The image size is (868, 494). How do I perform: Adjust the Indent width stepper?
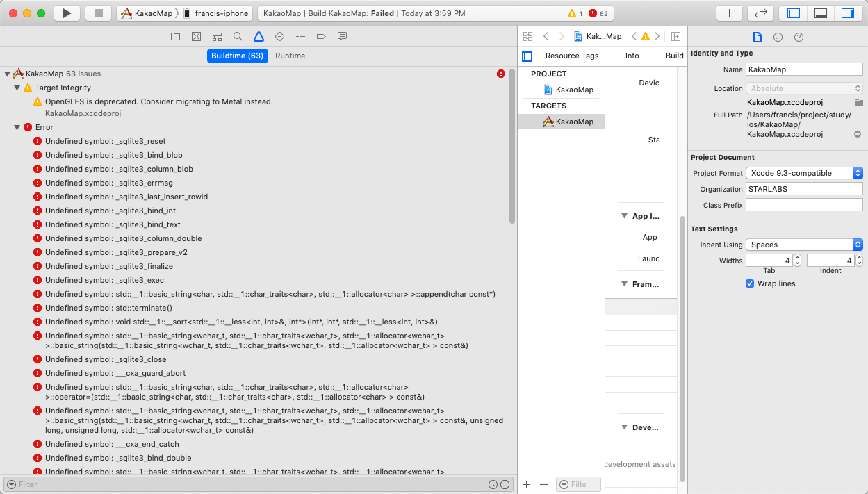(x=859, y=261)
